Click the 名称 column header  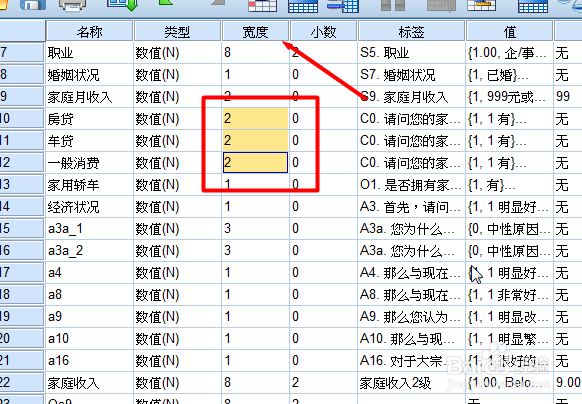click(x=89, y=32)
